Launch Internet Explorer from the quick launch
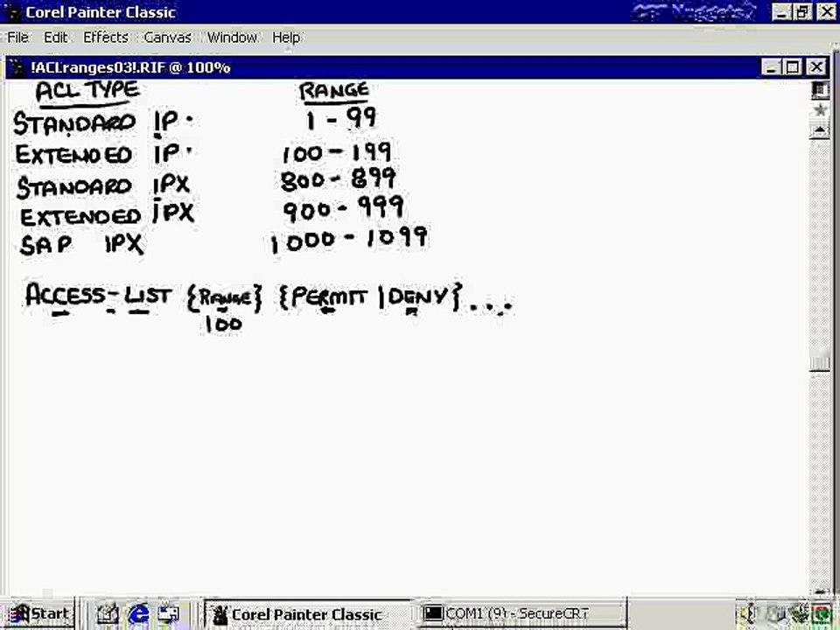 pos(138,614)
